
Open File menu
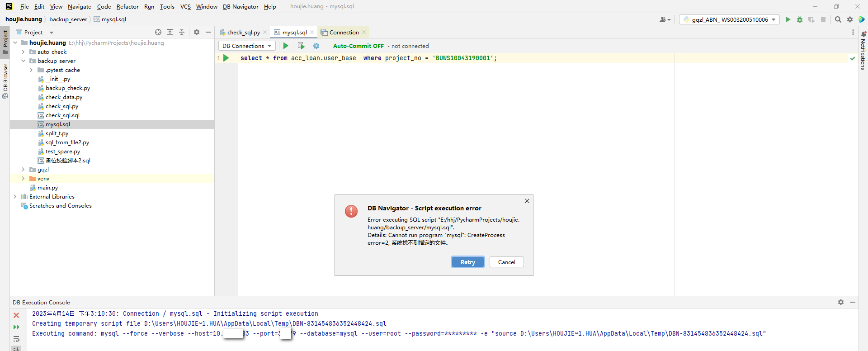(24, 6)
